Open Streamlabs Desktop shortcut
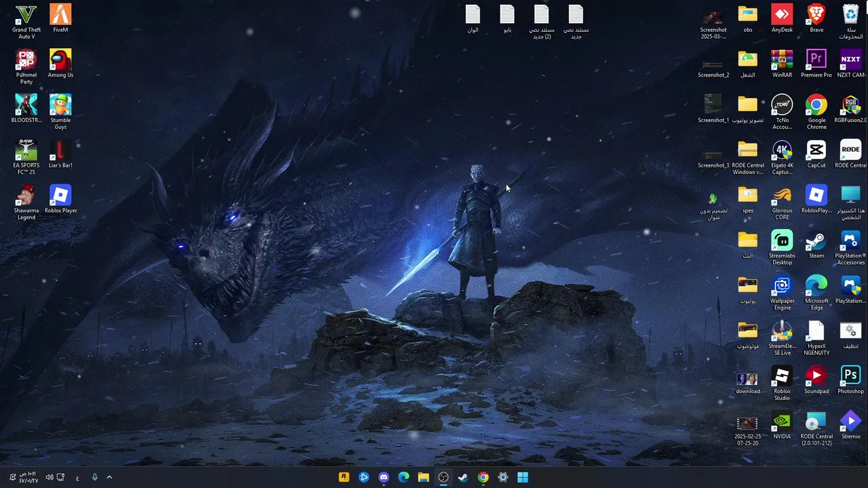The image size is (868, 488). (782, 247)
